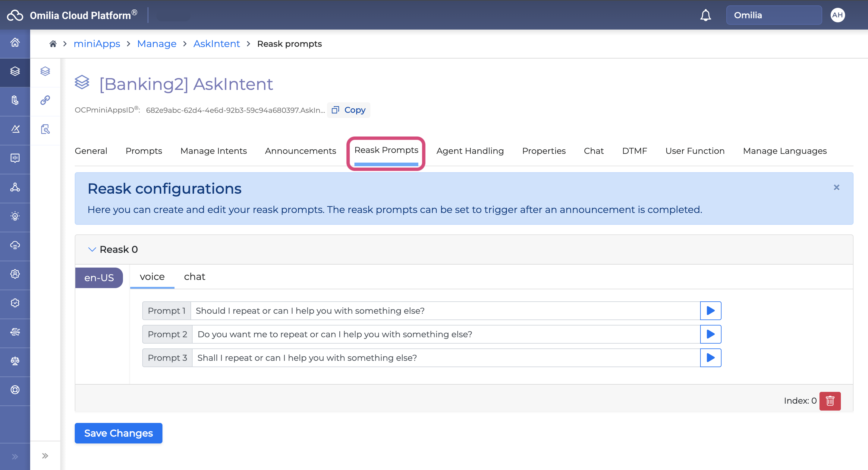Play Prompt 3 audio
This screenshot has height=470, width=868.
pos(710,358)
